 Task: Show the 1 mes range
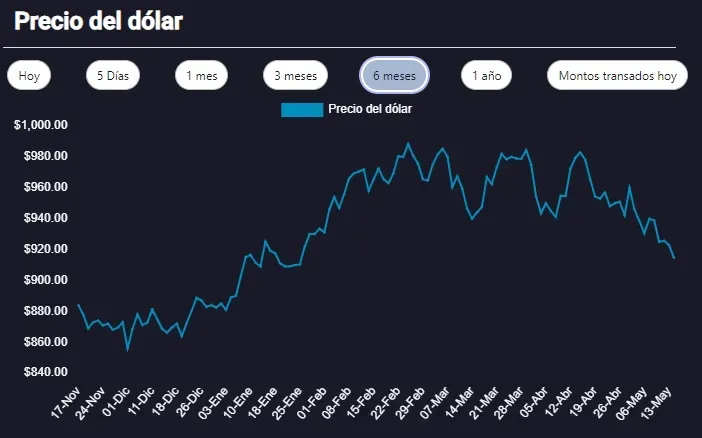[201, 76]
